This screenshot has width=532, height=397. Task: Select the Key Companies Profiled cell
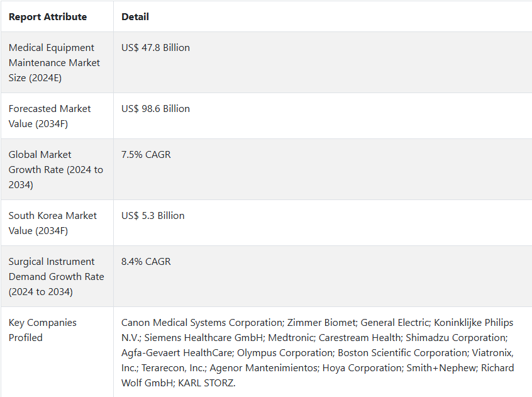tap(57, 352)
